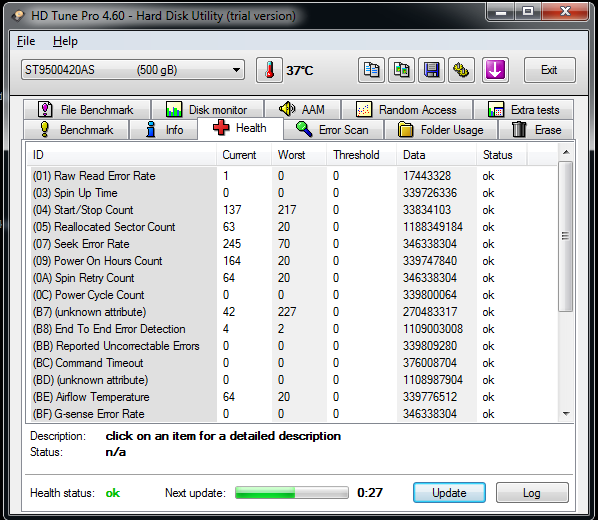598x520 pixels.
Task: Switch to the Disk monitor tab
Action: [207, 110]
